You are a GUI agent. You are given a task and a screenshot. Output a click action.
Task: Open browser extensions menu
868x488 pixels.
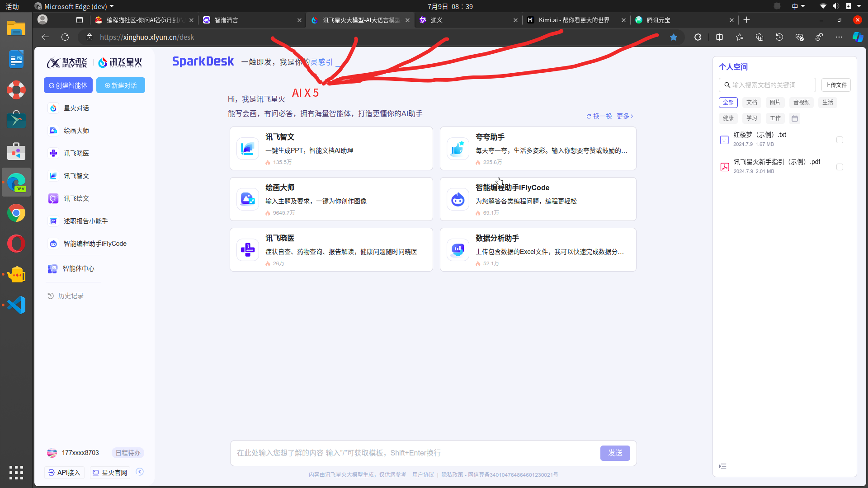[x=698, y=37]
